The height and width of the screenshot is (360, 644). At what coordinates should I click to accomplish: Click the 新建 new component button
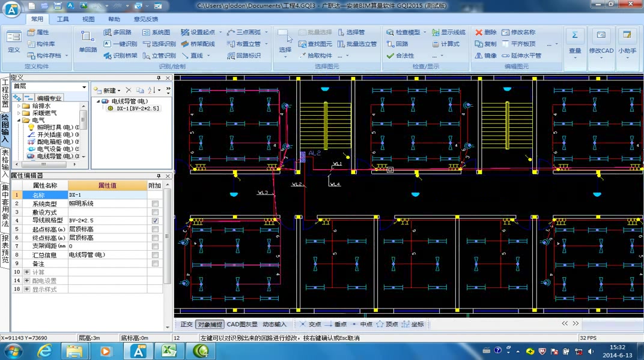point(107,90)
